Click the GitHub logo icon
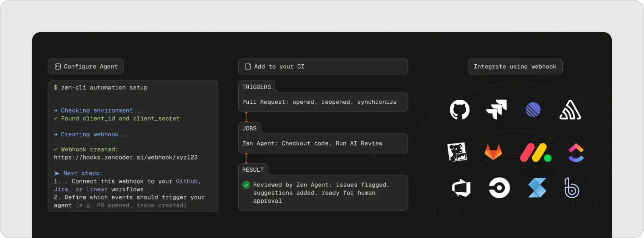This screenshot has height=238, width=644. (459, 109)
